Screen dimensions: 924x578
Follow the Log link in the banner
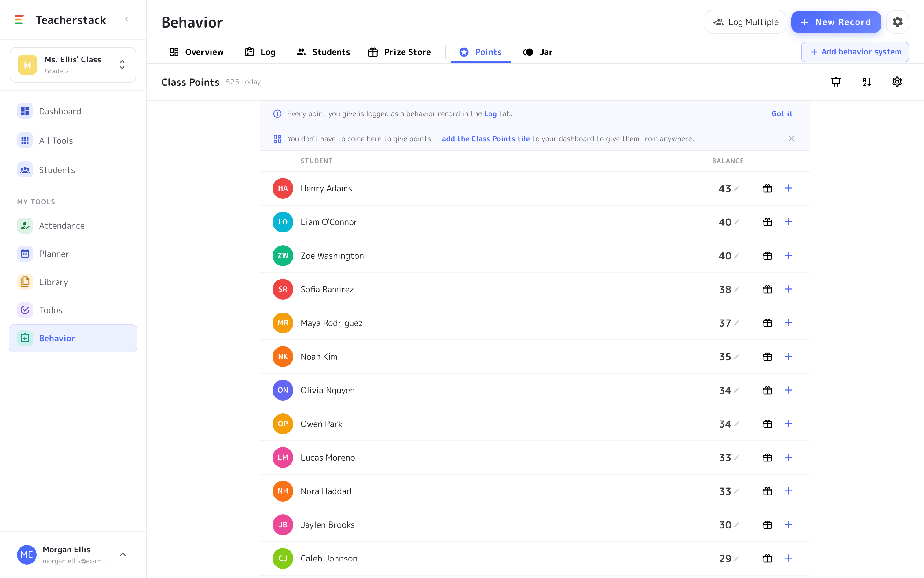(490, 114)
